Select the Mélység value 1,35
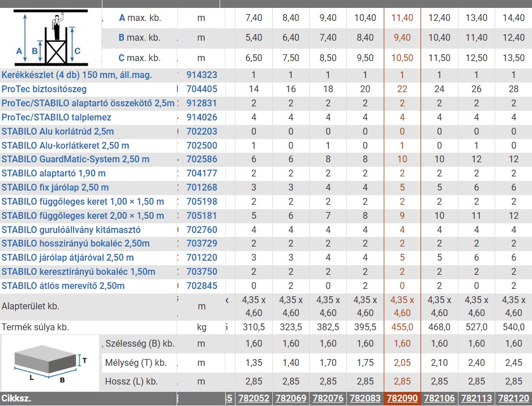 pyautogui.click(x=254, y=362)
